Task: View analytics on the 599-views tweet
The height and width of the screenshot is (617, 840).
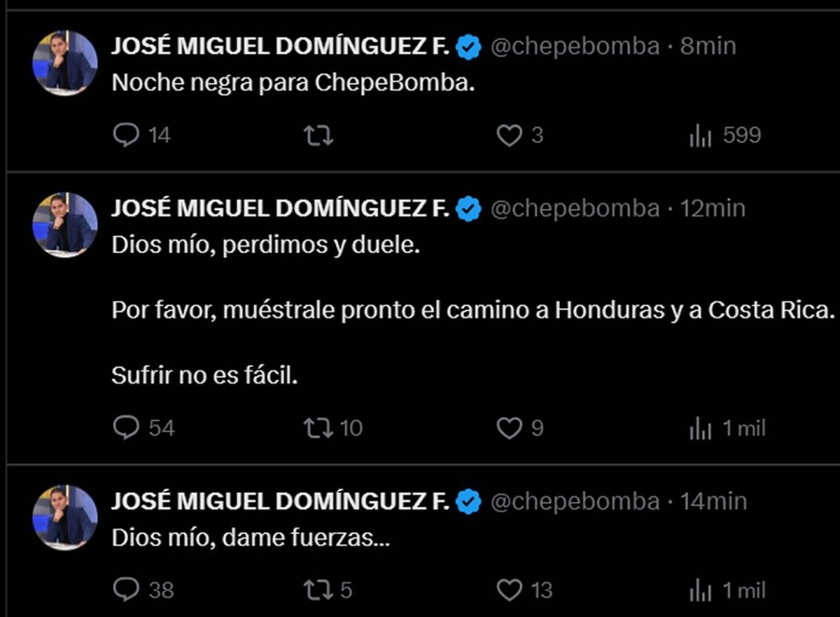Action: pyautogui.click(x=702, y=135)
